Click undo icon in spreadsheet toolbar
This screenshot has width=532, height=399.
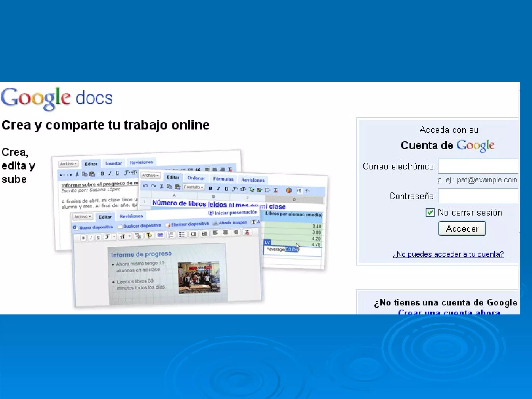click(145, 186)
